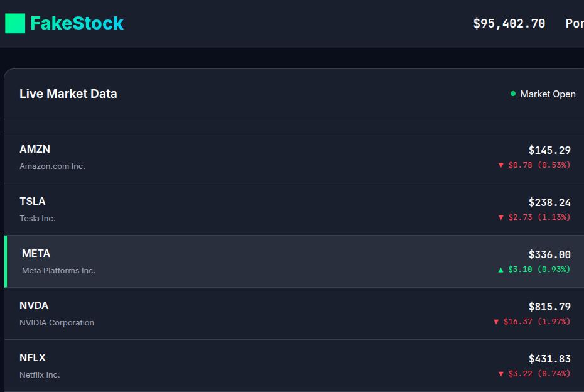
Task: Open the Portfolio navigation item
Action: pos(573,23)
